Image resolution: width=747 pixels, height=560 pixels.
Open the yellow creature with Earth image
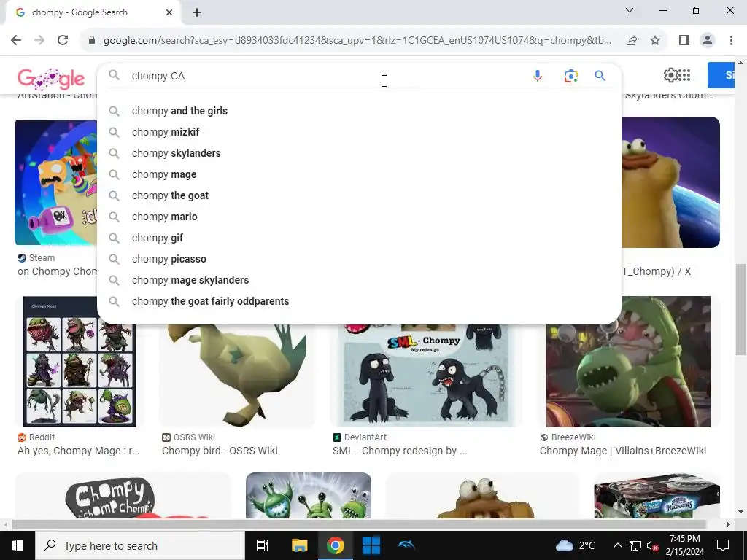(x=671, y=182)
